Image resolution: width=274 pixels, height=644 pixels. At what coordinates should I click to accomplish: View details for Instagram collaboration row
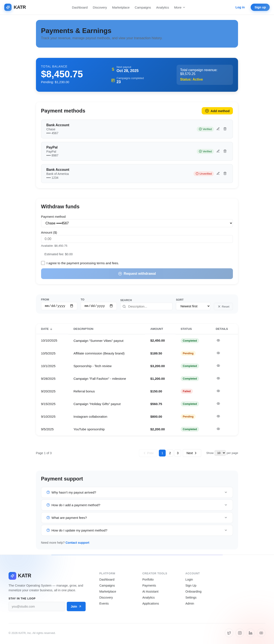218,416
